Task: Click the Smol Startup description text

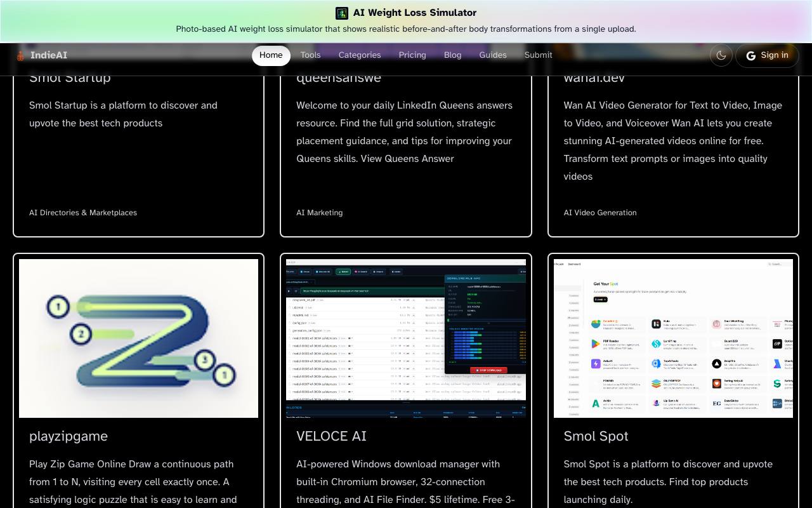Action: (123, 114)
